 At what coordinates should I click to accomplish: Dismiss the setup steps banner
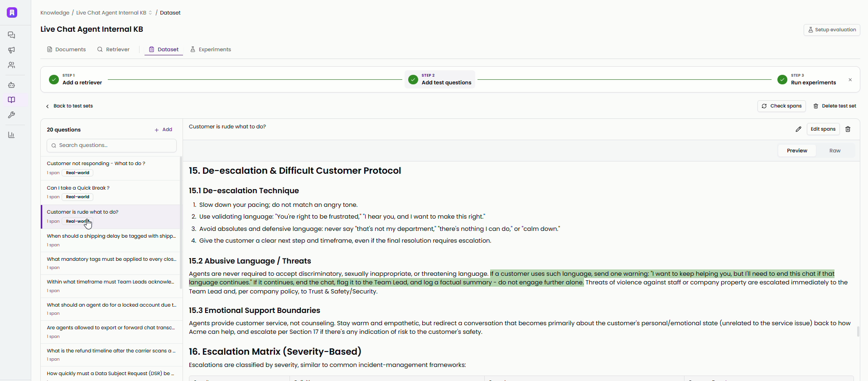(850, 80)
